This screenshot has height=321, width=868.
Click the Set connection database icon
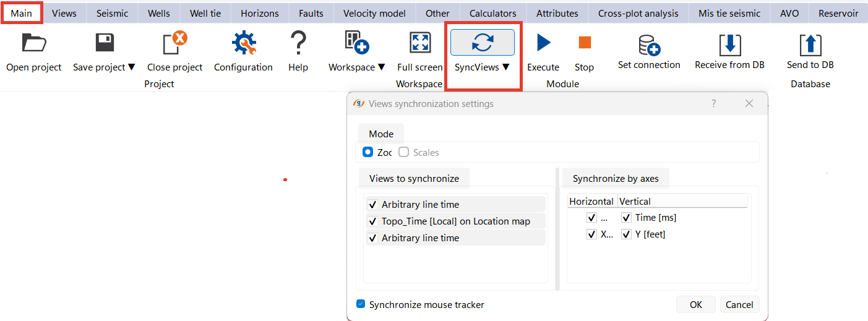(649, 45)
